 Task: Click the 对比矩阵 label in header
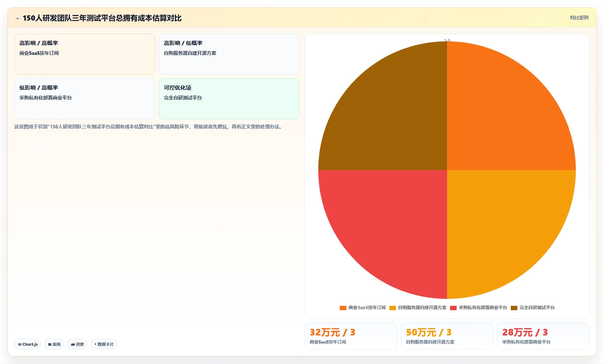[x=579, y=18]
